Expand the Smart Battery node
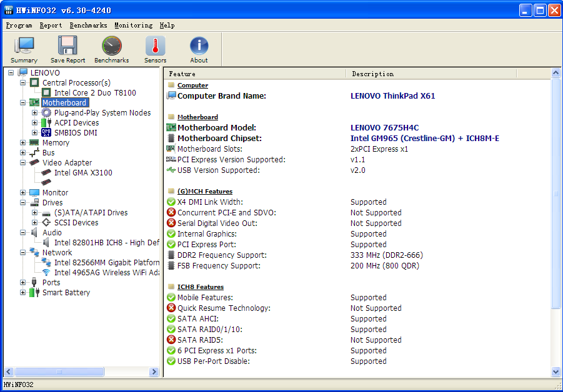The height and width of the screenshot is (392, 563). 22,292
